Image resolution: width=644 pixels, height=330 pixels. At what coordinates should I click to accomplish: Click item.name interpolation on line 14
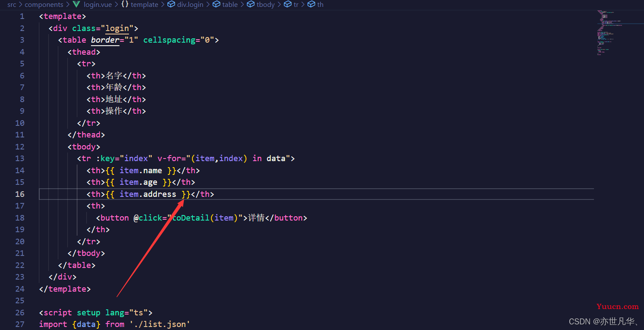click(141, 171)
